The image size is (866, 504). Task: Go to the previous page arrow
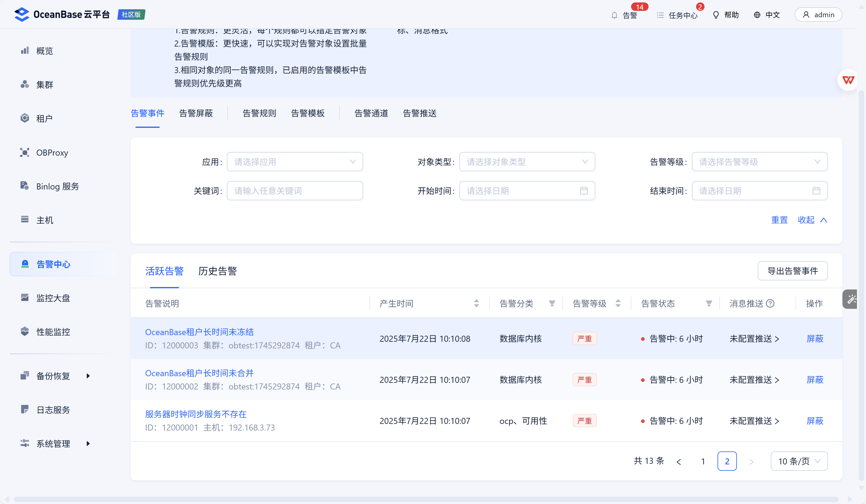tap(679, 461)
